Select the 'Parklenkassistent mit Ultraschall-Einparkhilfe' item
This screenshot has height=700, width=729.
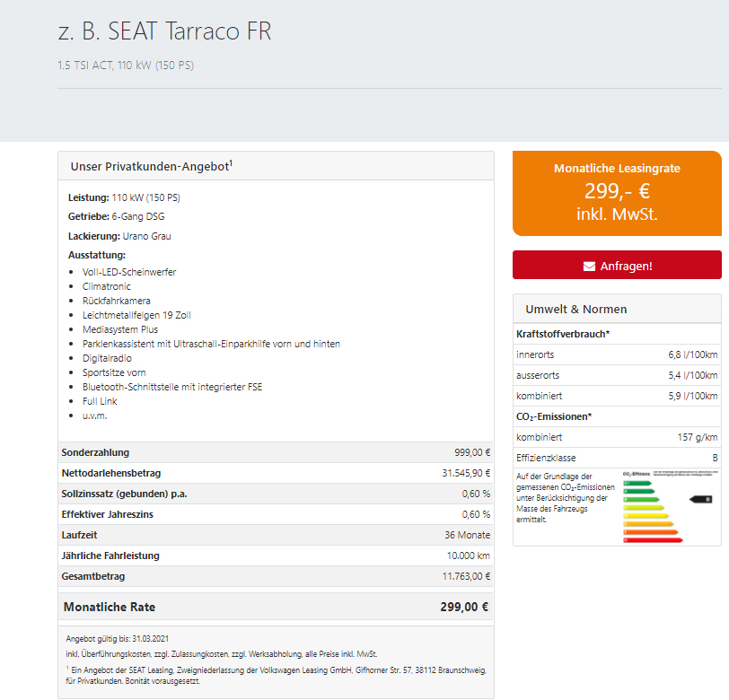tap(211, 344)
